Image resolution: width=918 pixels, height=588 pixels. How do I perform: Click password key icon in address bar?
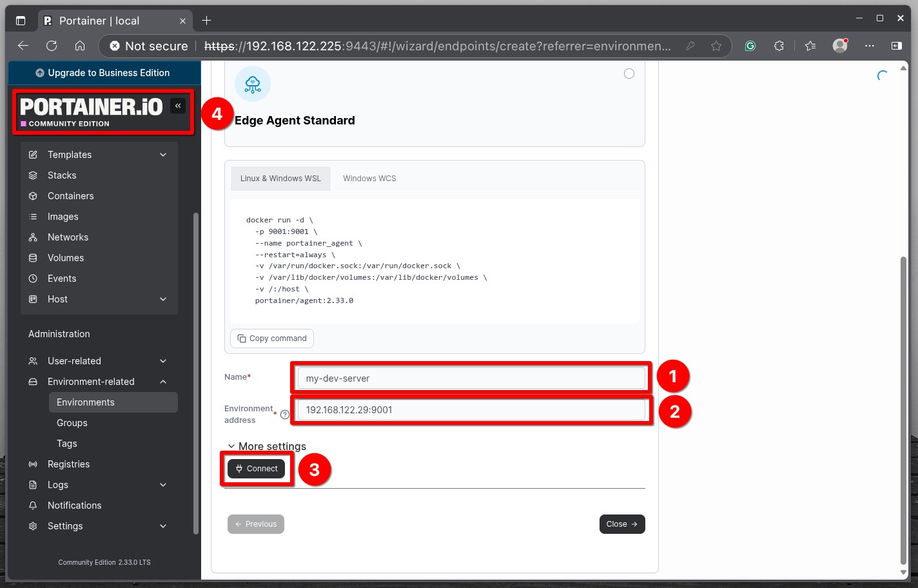(x=690, y=46)
